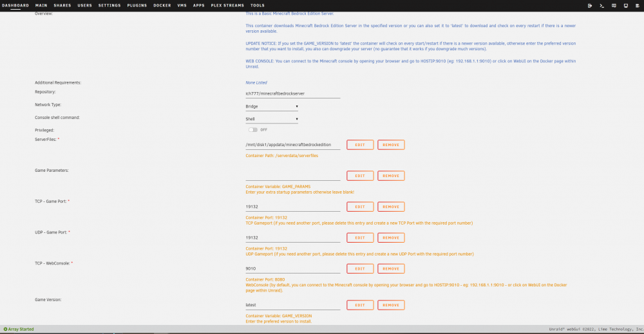
Task: Click Remove for UDP - Game Port
Action: [391, 237]
